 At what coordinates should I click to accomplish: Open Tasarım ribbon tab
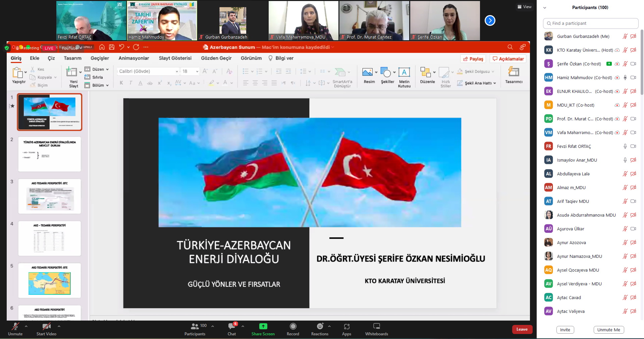point(72,58)
